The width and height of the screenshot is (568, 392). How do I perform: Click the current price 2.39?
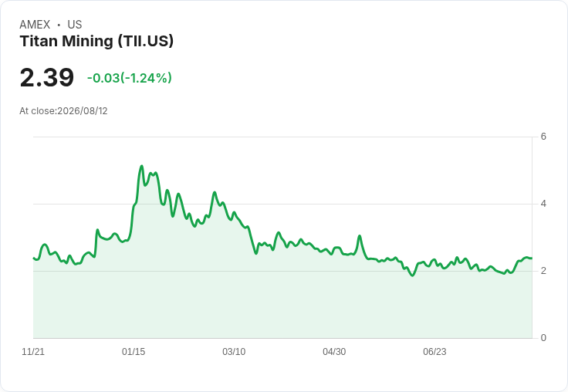pos(47,77)
